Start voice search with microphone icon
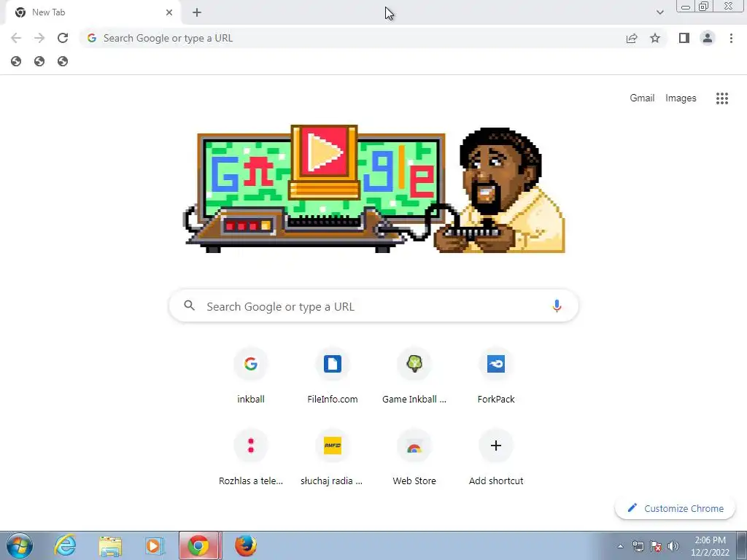 coord(557,306)
